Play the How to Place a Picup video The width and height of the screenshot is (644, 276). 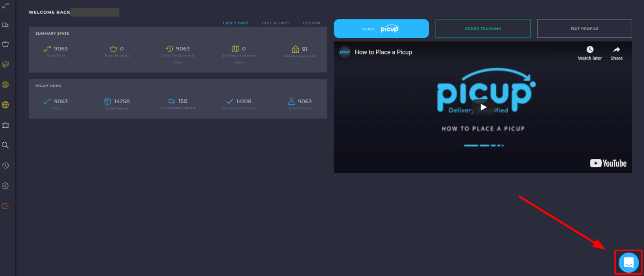pyautogui.click(x=483, y=107)
